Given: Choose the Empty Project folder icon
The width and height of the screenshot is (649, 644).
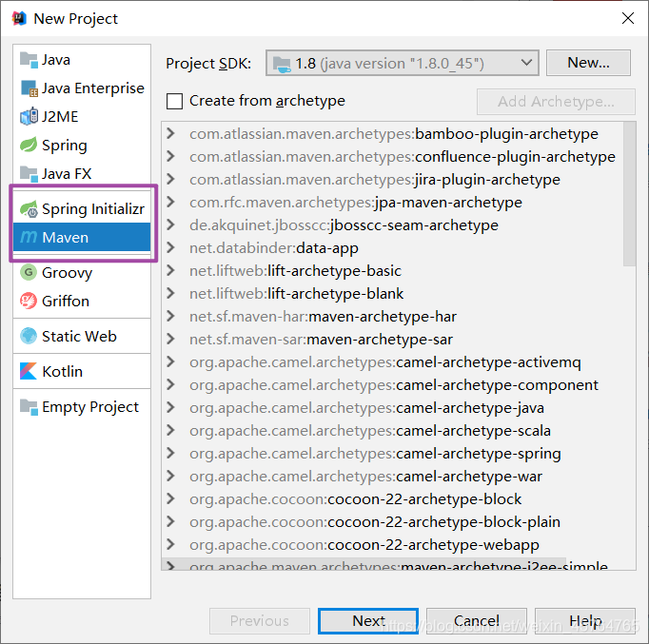Looking at the screenshot, I should pos(29,406).
